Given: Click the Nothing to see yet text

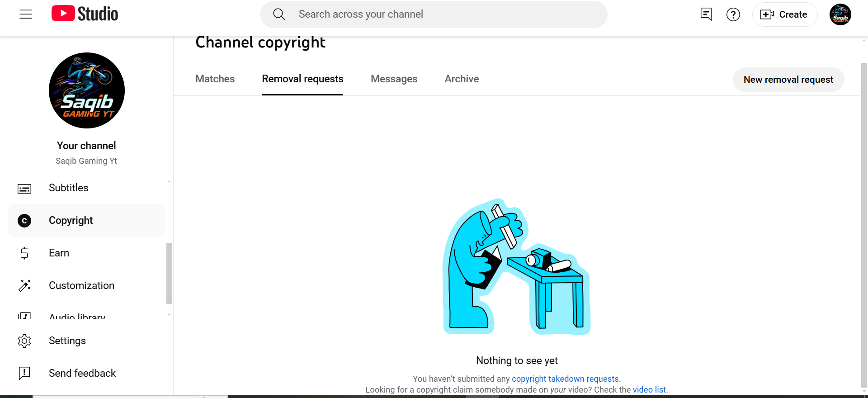Looking at the screenshot, I should 517,360.
